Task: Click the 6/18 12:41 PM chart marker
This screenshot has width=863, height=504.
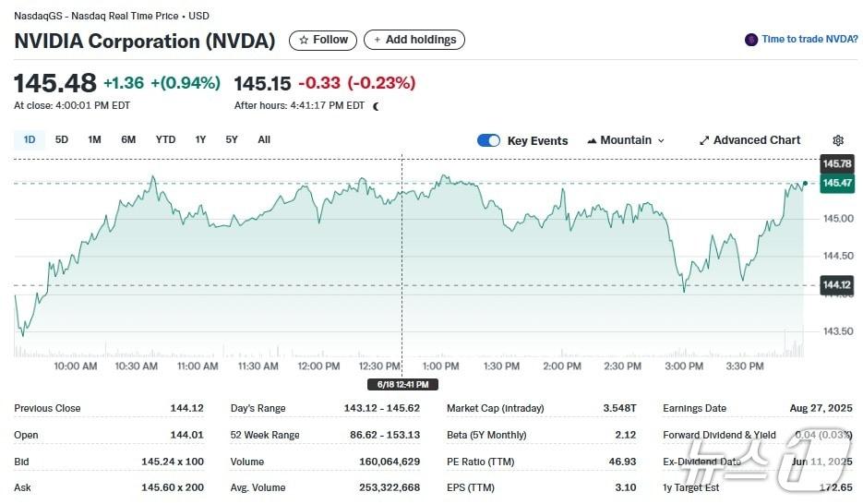Action: click(x=402, y=384)
